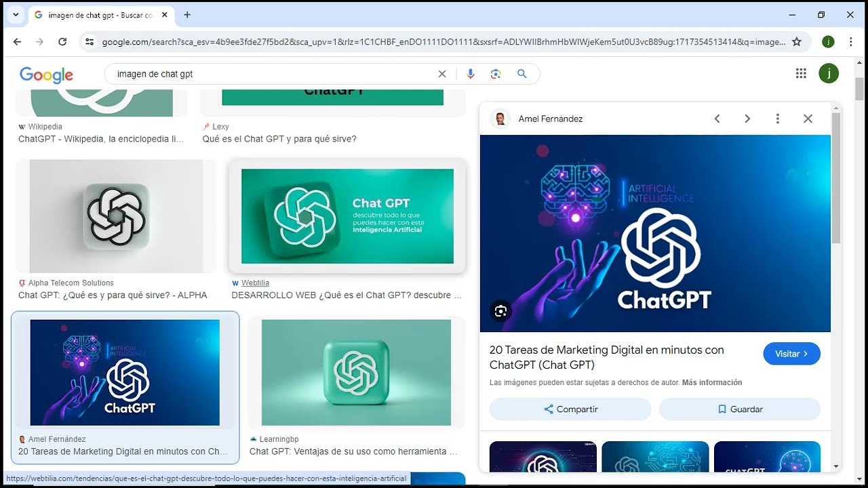Open the Lexy 'Qué es el Chat GPT' result
Viewport: 868px width, 488px height.
(279, 139)
